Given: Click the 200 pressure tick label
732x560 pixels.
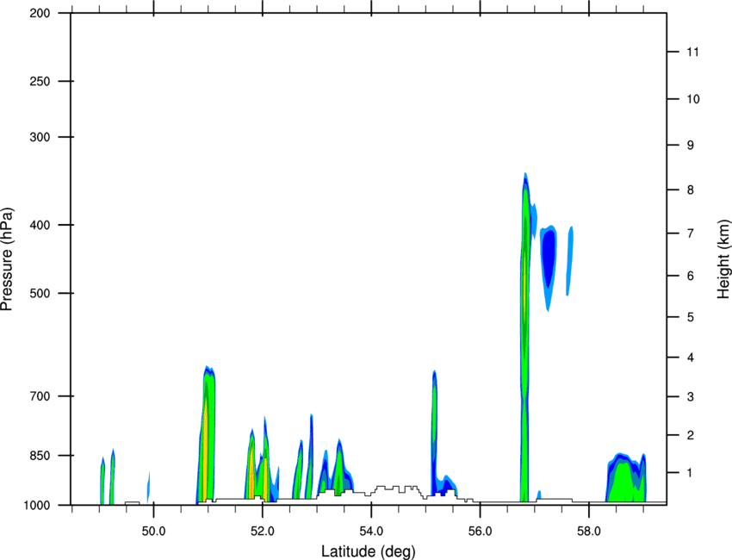Looking at the screenshot, I should 40,13.
